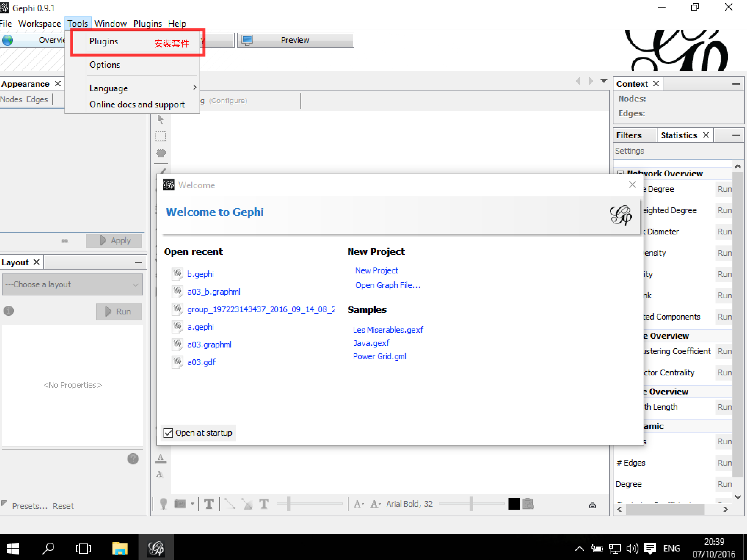
Task: Minimize the Layout panel
Action: click(x=139, y=262)
